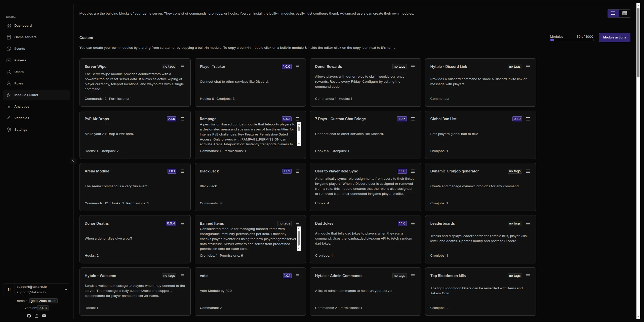Viewport: 644px width, 322px height.
Task: Select the Variables icon in the sidebar
Action: tap(9, 118)
